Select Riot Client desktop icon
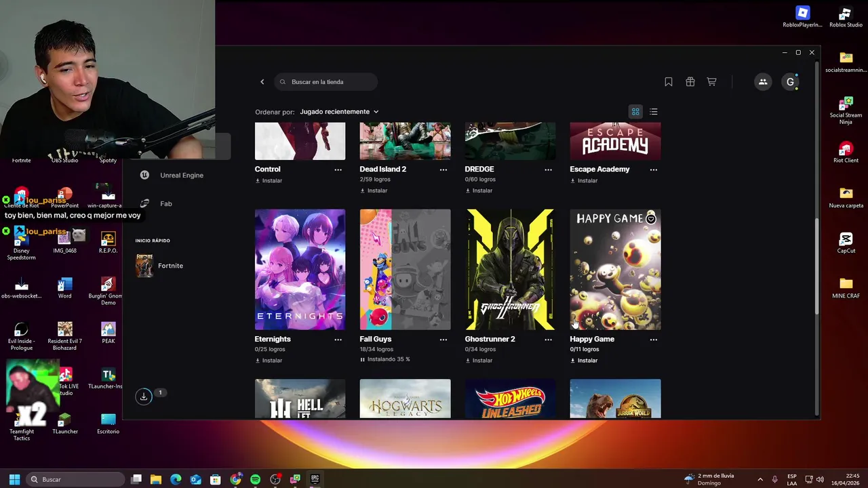The height and width of the screenshot is (488, 868). 846,152
